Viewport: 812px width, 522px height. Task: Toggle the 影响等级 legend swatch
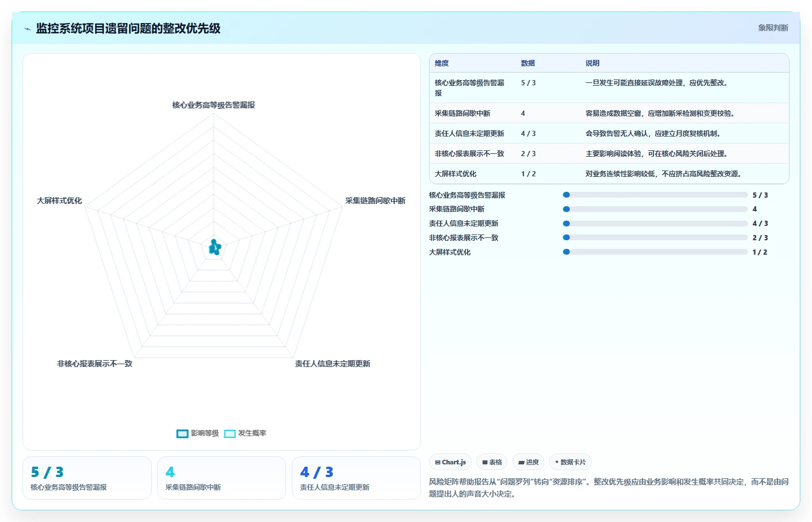pos(182,434)
